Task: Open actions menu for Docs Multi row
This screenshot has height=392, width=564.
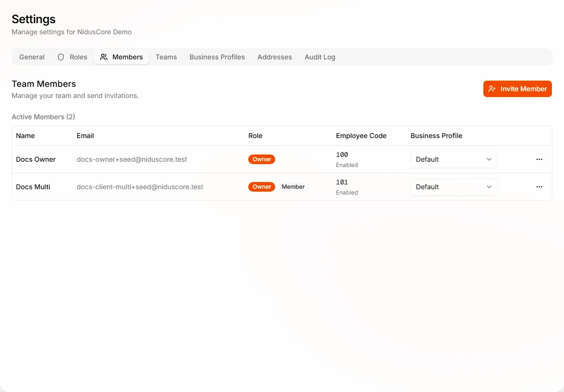Action: click(x=539, y=187)
